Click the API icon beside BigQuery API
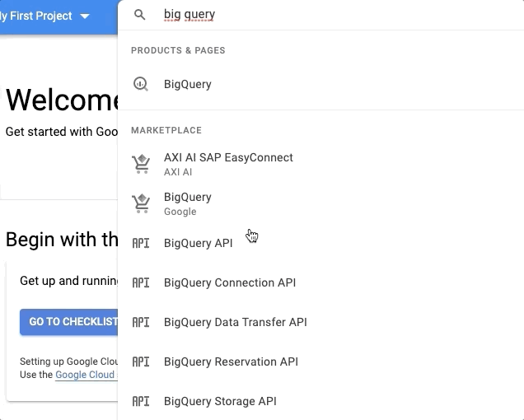The height and width of the screenshot is (420, 524). (141, 243)
